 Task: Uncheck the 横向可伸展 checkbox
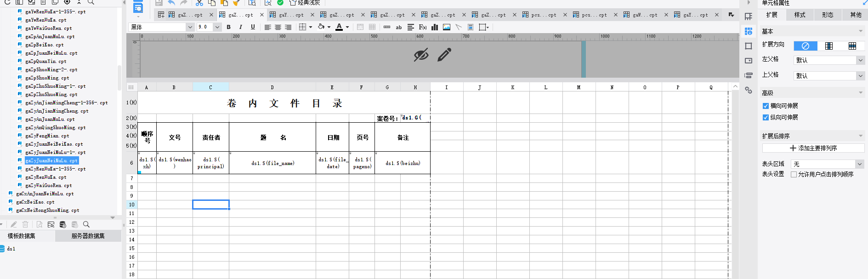[x=766, y=106]
